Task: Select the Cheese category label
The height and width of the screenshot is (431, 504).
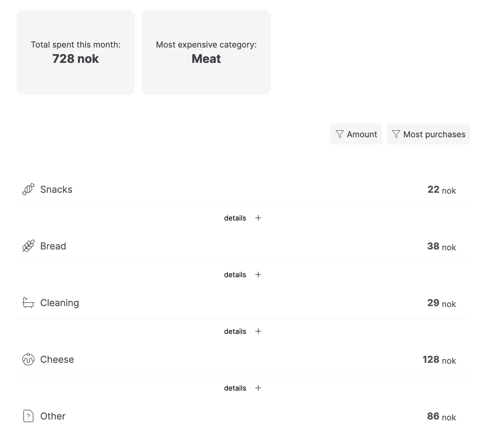Action: [x=57, y=359]
